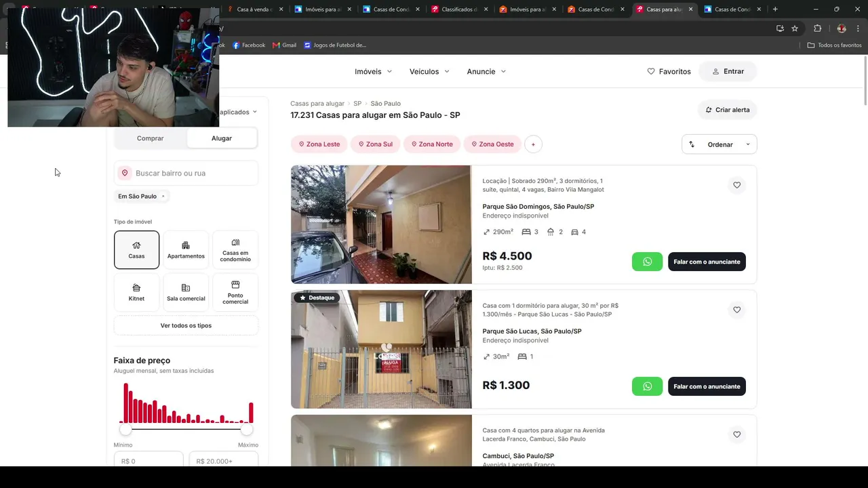Click the Buscar bairro ou rua field
Screen dimensions: 868x488
point(186,173)
